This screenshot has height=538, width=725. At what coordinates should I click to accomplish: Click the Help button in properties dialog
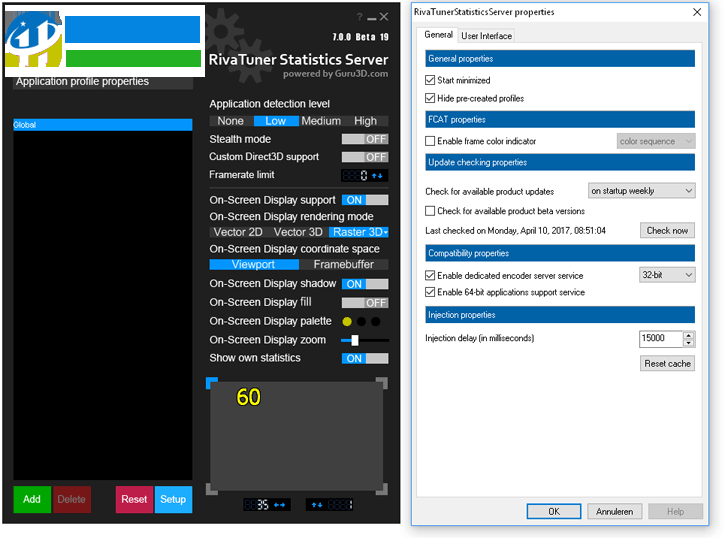pos(676,512)
